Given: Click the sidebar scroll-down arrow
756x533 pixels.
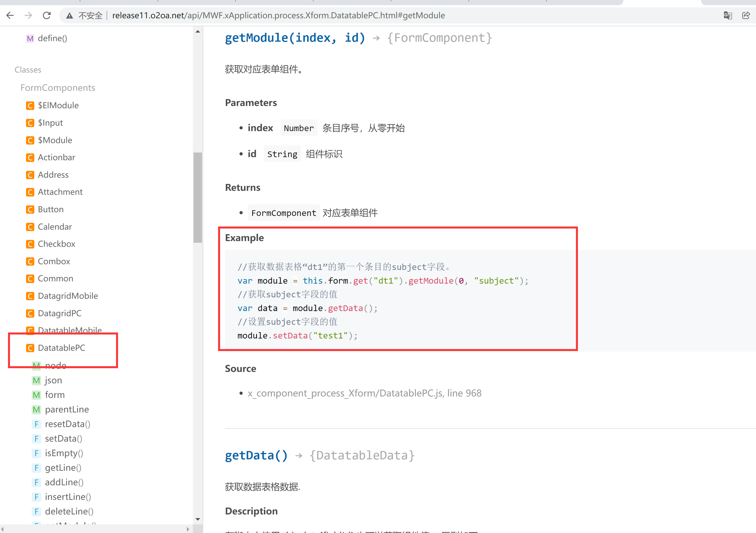Looking at the screenshot, I should (198, 519).
